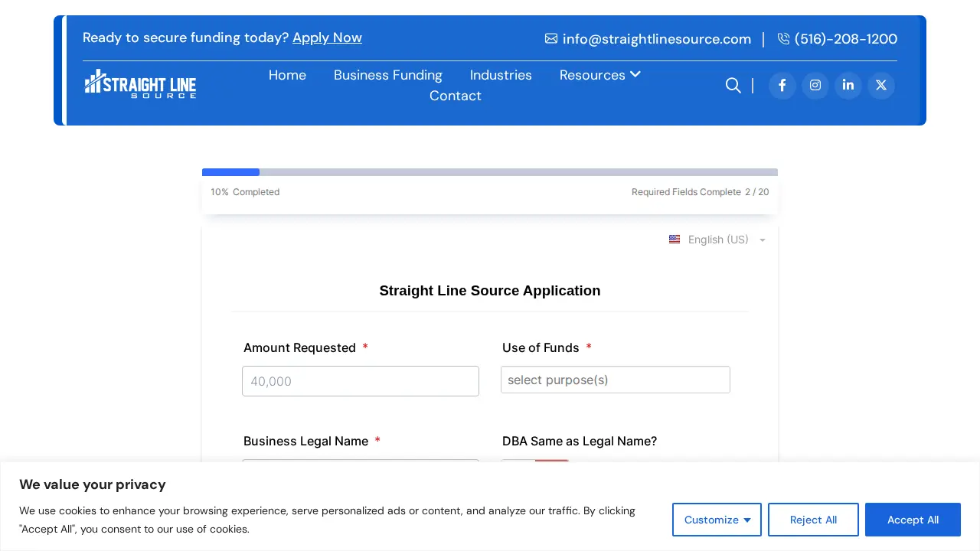Click Straight Line Source Application heading

click(490, 291)
